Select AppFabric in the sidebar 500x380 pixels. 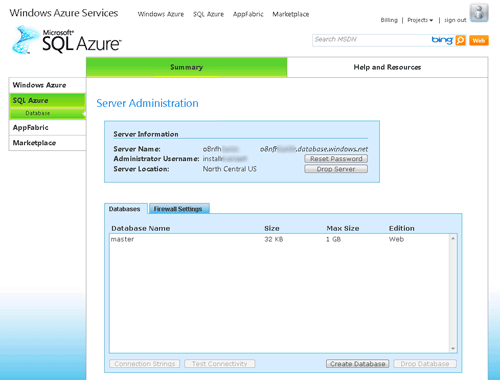tap(47, 128)
